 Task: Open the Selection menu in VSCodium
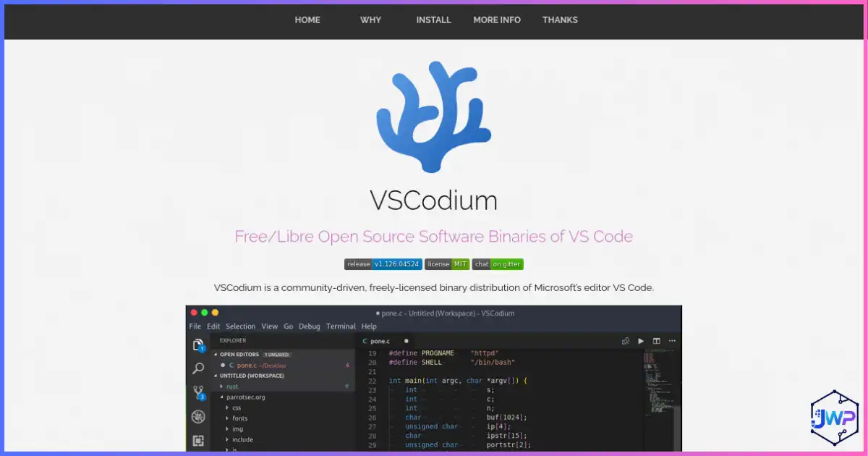pos(240,326)
